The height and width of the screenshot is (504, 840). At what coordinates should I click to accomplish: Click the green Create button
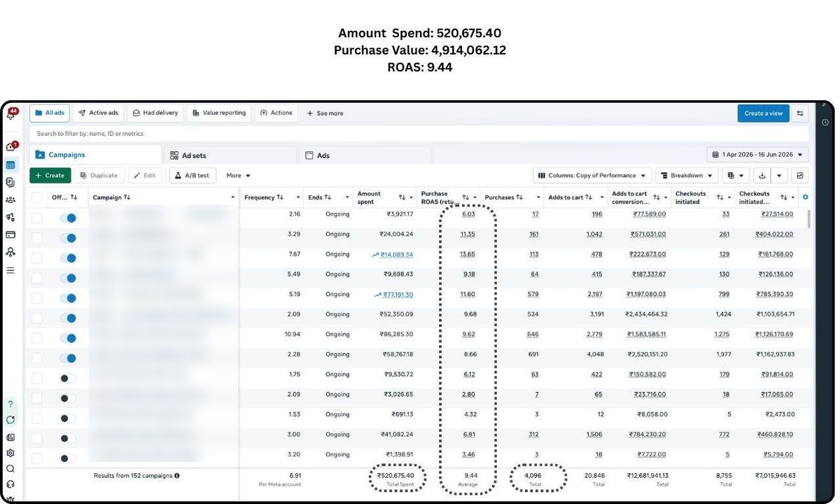(50, 176)
